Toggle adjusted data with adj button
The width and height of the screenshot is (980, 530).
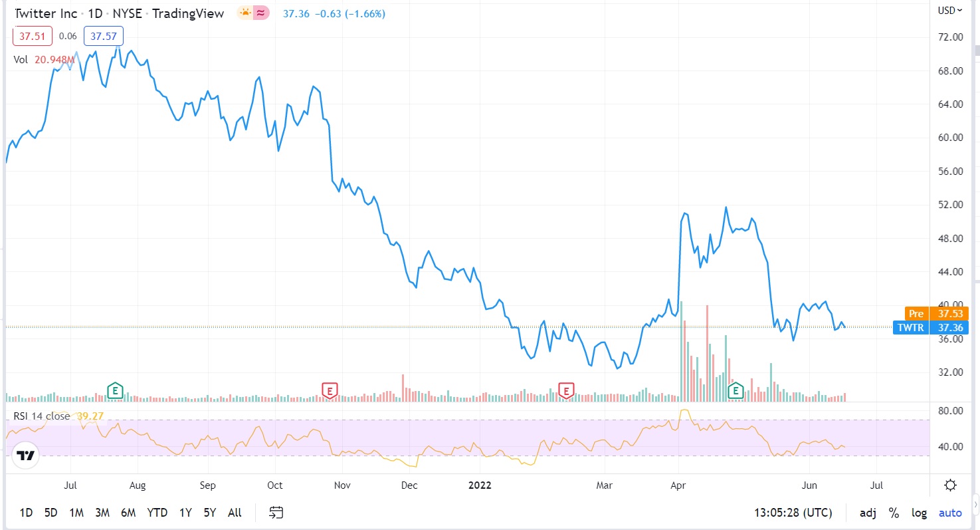[868, 513]
